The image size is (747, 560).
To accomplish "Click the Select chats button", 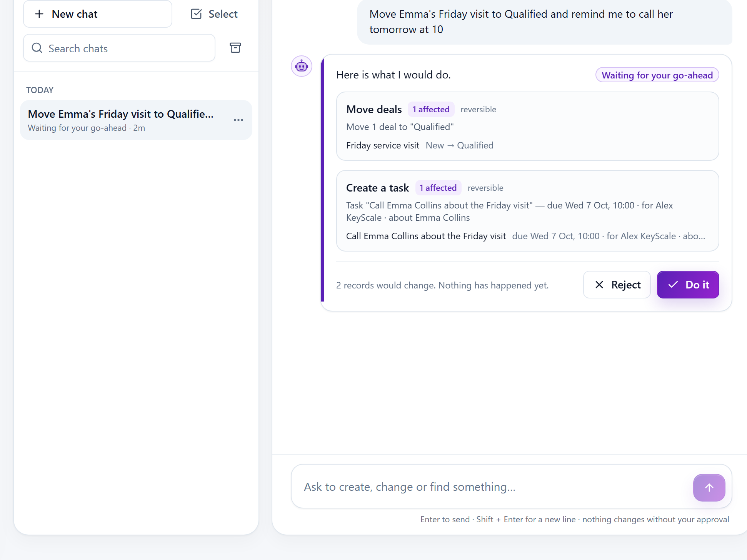I will [214, 14].
